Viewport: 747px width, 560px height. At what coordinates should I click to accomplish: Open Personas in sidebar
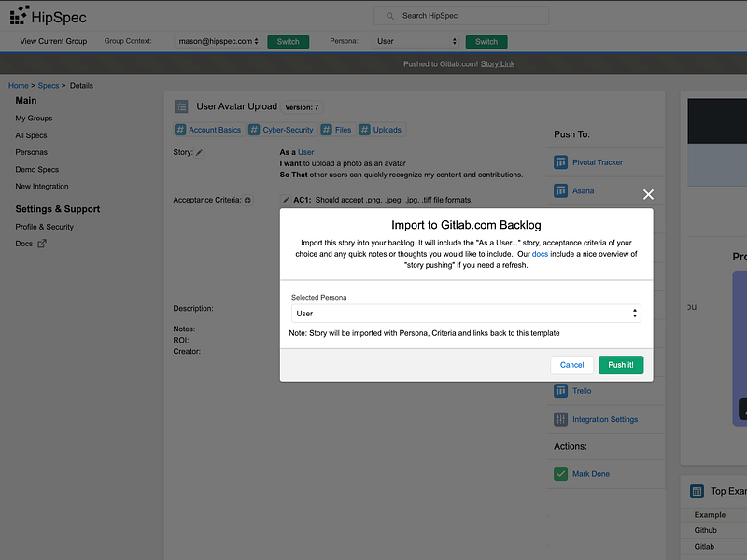(31, 152)
